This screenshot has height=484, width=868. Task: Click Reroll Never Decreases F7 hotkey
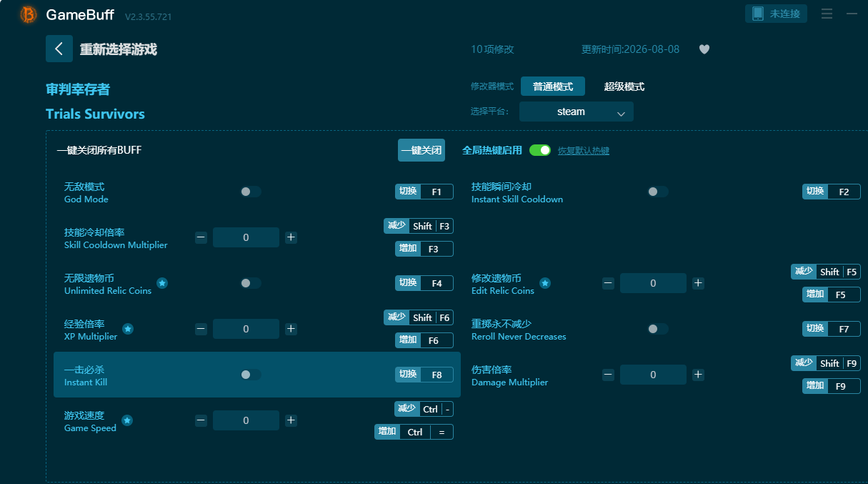tap(832, 329)
